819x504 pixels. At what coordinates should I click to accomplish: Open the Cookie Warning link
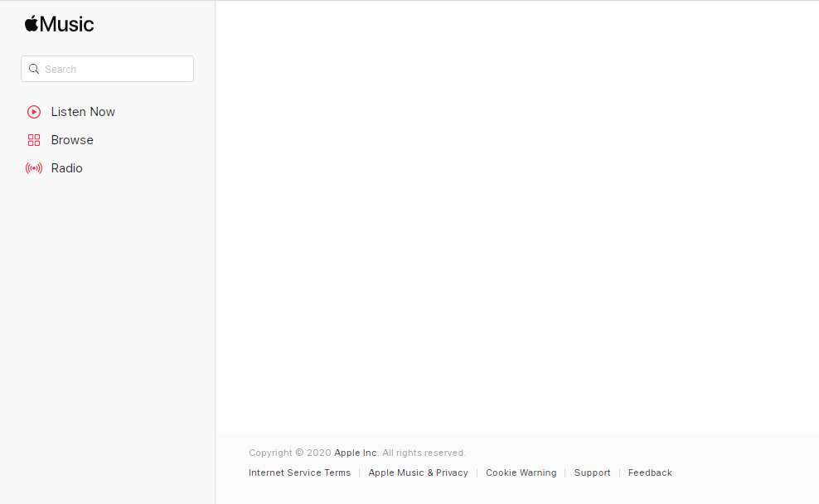[x=521, y=472]
